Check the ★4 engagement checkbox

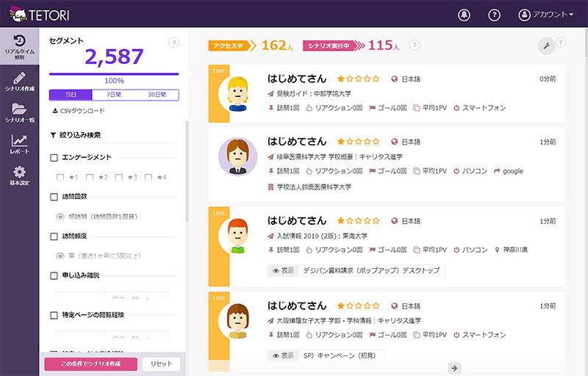click(x=148, y=178)
